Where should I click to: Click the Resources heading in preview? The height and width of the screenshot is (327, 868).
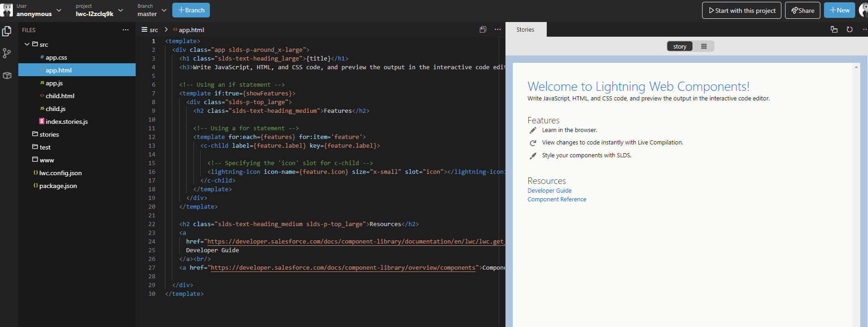coord(547,181)
